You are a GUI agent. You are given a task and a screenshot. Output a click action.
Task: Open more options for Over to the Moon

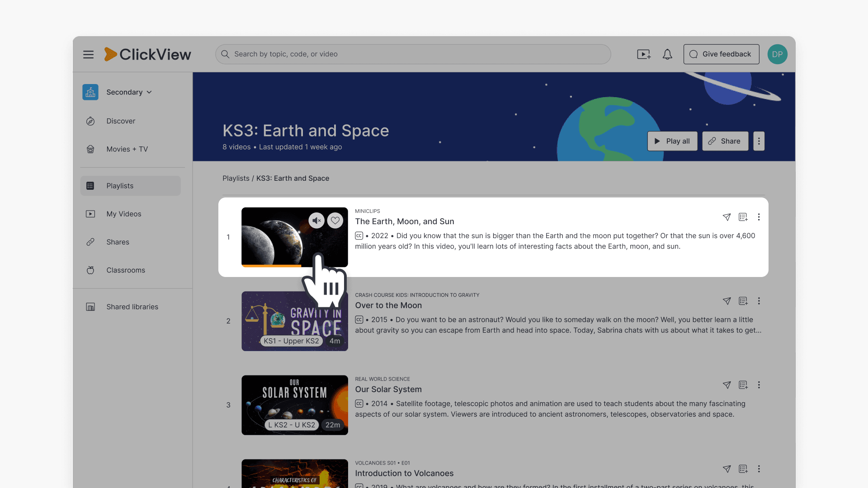(759, 301)
